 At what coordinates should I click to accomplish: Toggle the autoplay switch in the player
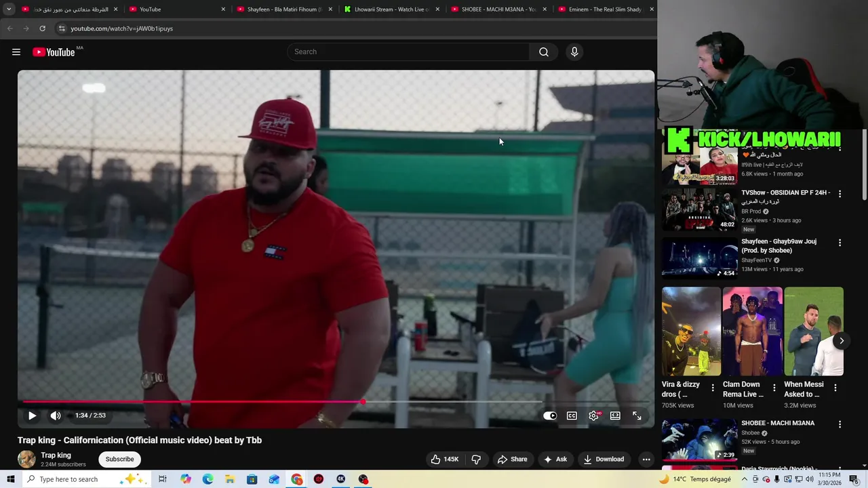coord(550,415)
